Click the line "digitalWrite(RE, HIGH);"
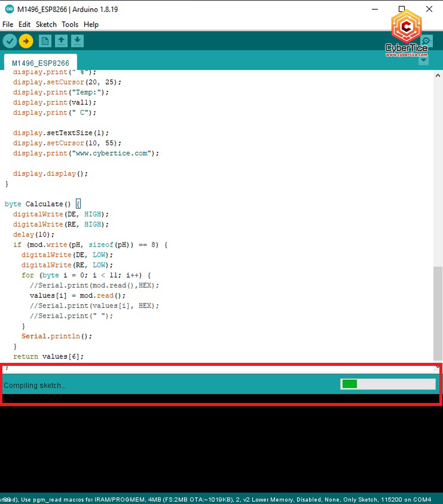 [x=61, y=225]
